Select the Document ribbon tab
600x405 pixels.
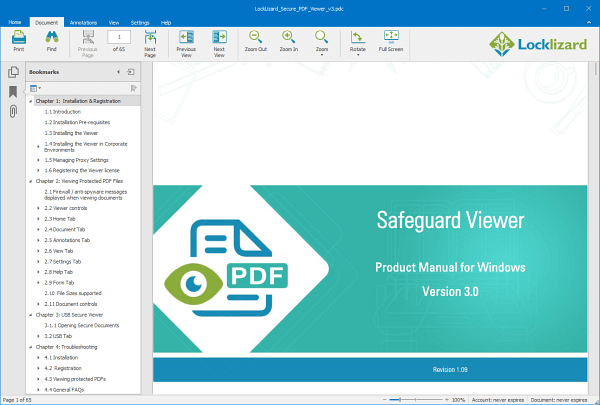click(x=47, y=23)
